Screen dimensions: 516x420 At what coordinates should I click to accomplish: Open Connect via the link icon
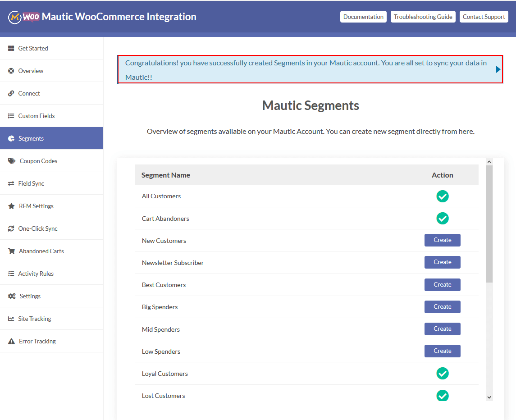pyautogui.click(x=10, y=93)
